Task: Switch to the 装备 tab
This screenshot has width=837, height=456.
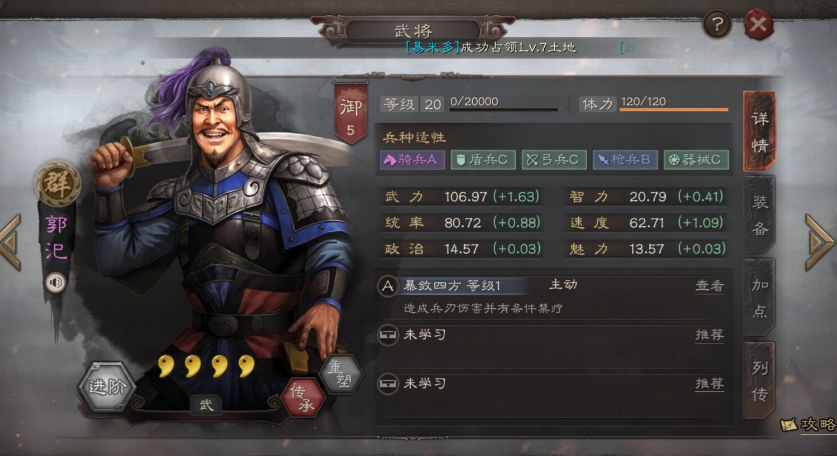Action: coord(760,215)
